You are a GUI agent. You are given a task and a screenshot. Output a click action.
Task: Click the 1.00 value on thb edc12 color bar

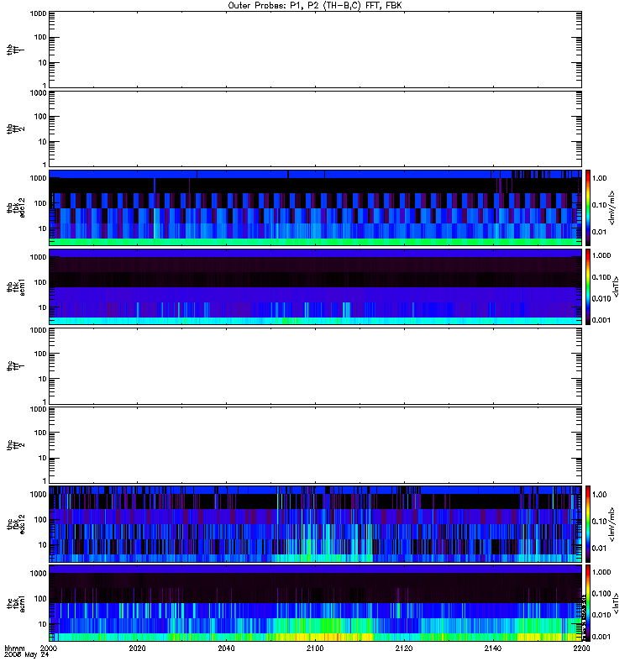[599, 178]
